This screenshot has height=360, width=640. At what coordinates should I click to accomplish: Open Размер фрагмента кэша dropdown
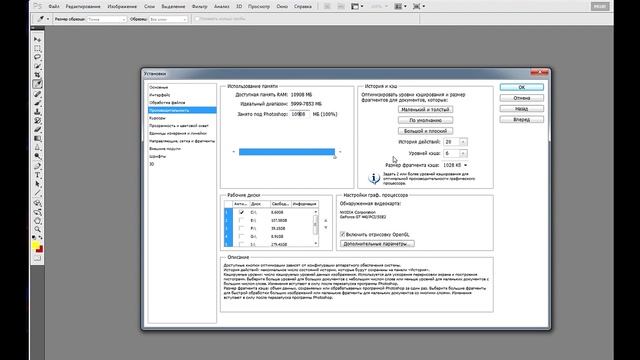point(455,165)
